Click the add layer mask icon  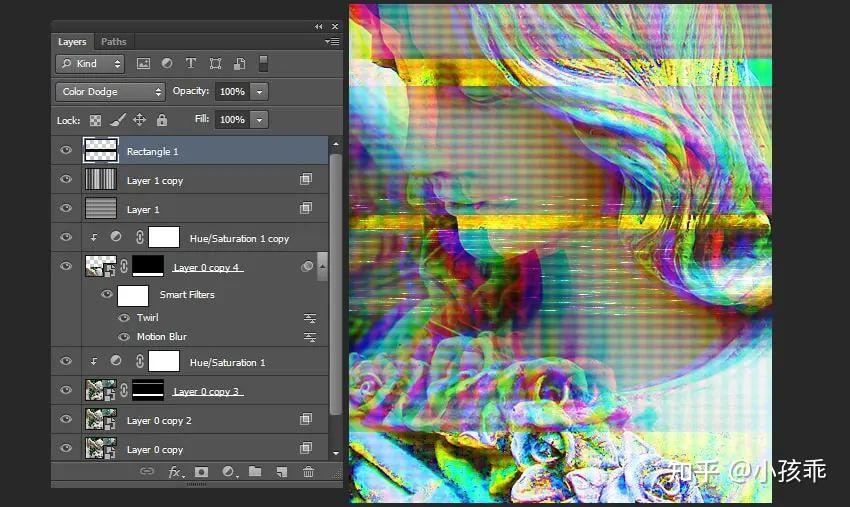click(201, 472)
